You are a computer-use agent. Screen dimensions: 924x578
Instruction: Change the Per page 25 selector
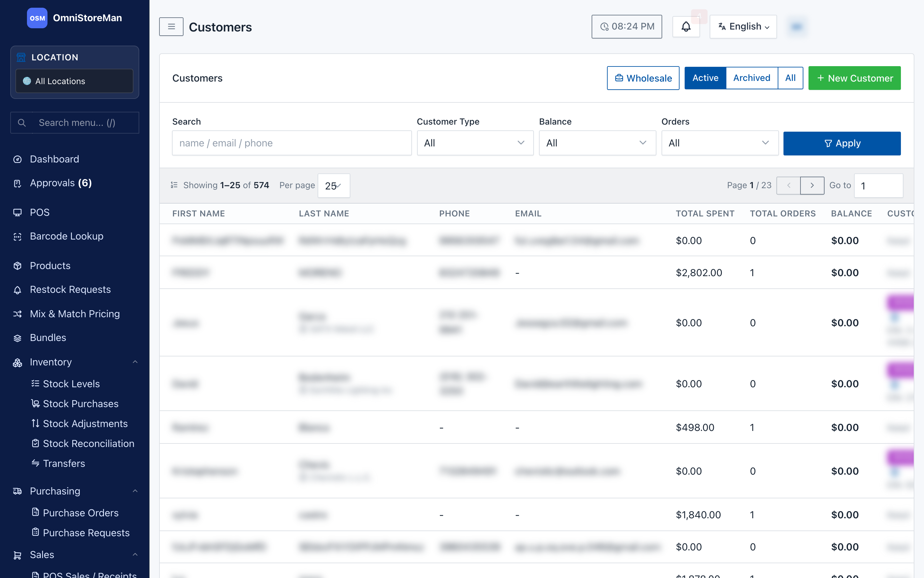click(x=334, y=186)
